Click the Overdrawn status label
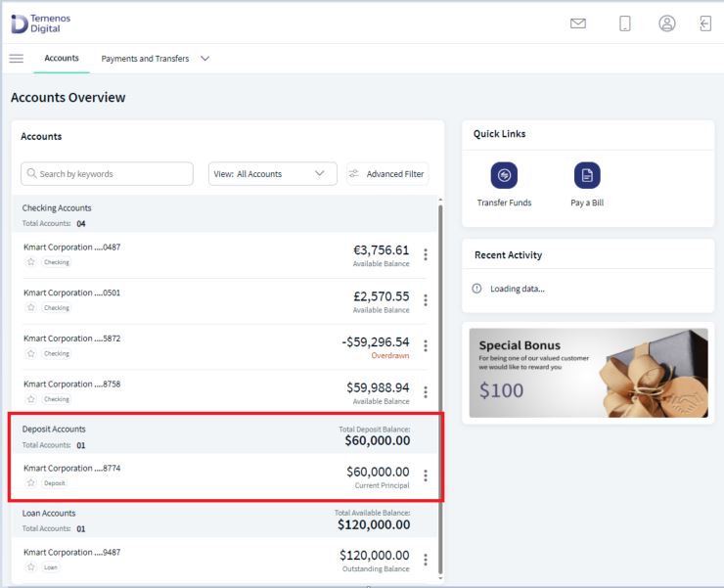This screenshot has height=588, width=724. 390,355
